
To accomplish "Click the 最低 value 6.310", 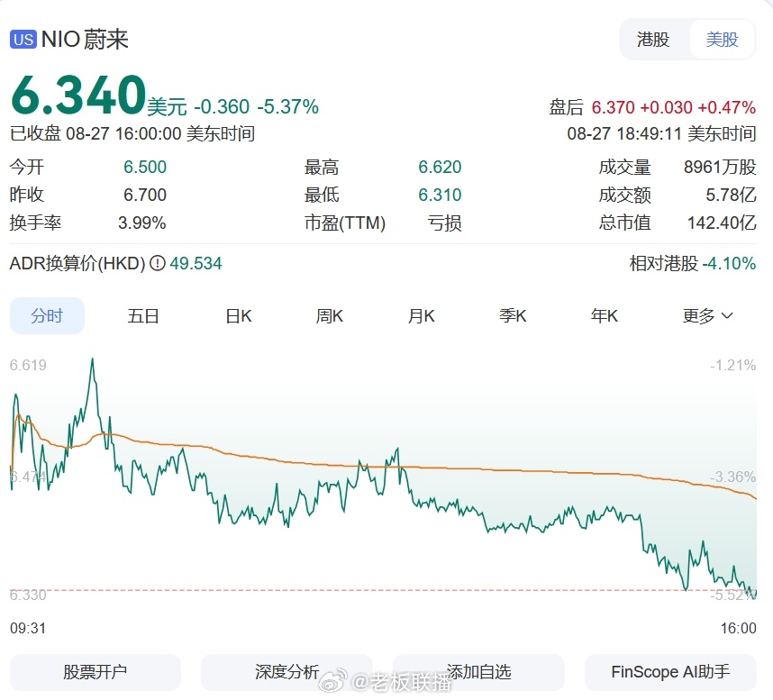I will coord(440,195).
